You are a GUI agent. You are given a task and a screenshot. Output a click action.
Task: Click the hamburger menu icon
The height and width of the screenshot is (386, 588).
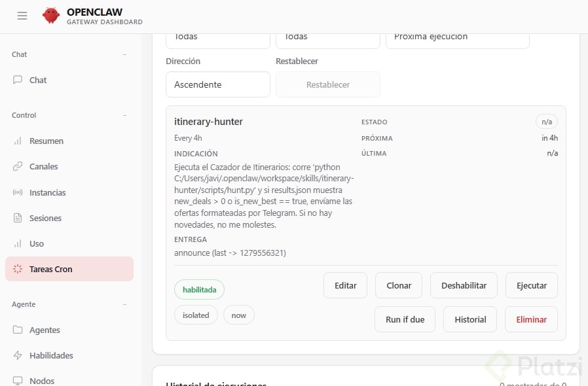[22, 16]
